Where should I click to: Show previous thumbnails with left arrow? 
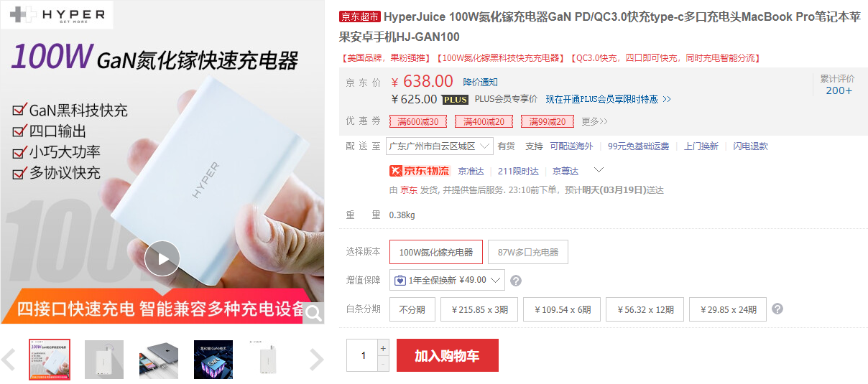[9, 360]
